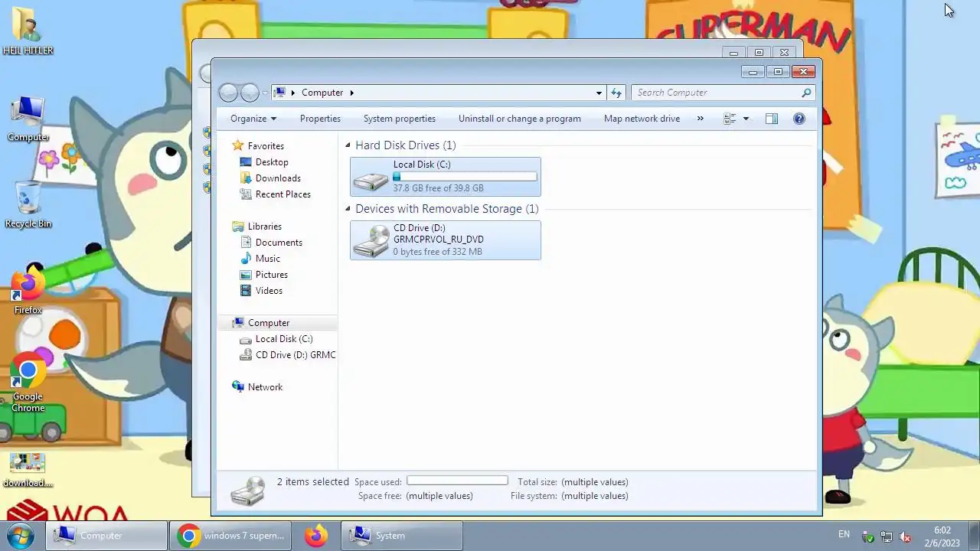Switch to the Chrome windows 7 supern... task
This screenshot has height=551, width=980.
tap(231, 536)
